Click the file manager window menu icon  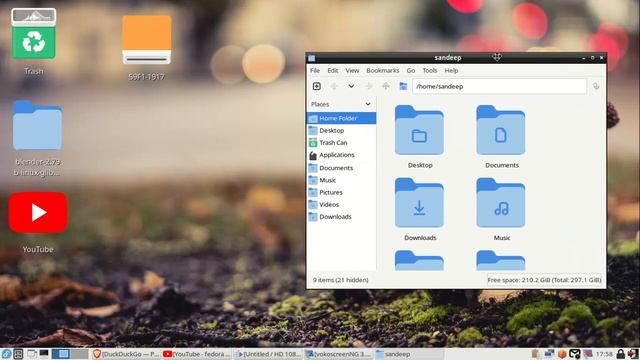311,58
